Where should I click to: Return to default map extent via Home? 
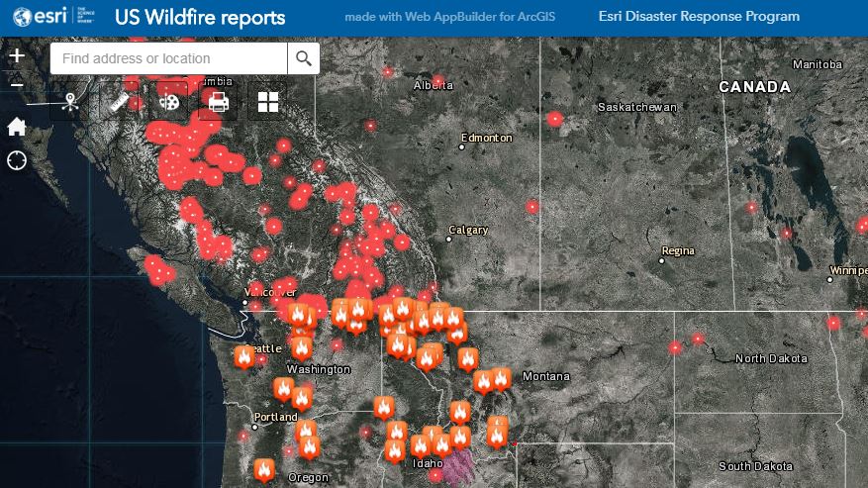coord(17,127)
